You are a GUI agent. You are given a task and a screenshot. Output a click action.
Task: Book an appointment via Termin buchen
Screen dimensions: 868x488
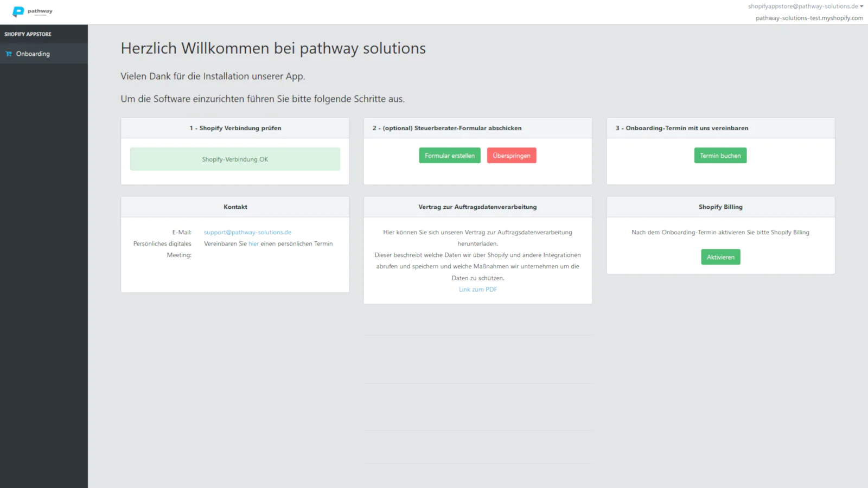720,156
